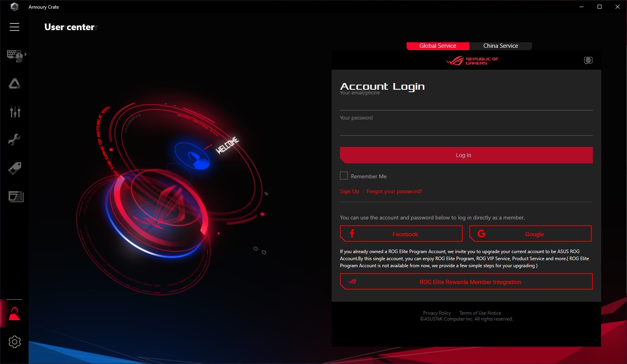
Task: Open the User center profile icon
Action: pyautogui.click(x=15, y=313)
